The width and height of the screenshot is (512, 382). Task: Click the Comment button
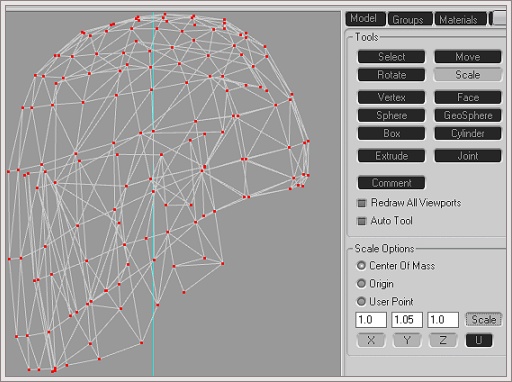[x=391, y=183]
